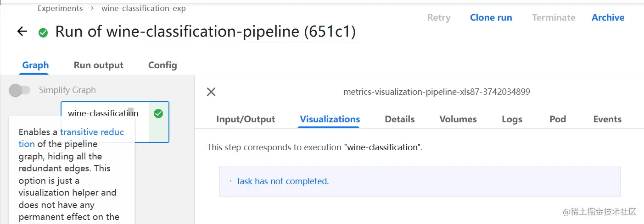Open the Config tab

point(162,65)
